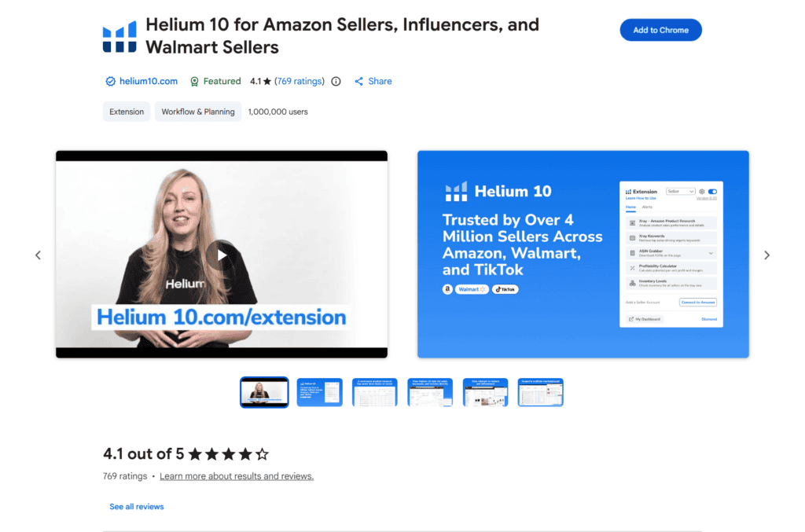Select the fifth carousel thumbnail
Viewport: 805px width, 532px height.
(x=485, y=392)
